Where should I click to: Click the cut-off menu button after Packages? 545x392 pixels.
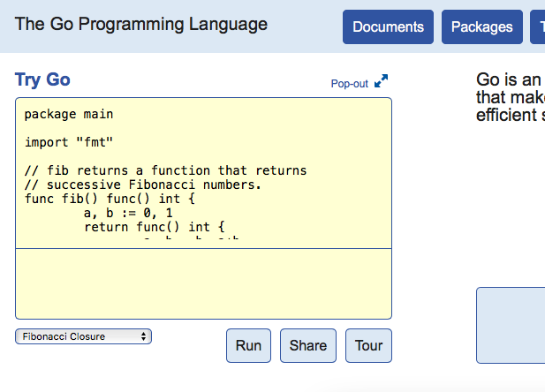(538, 26)
